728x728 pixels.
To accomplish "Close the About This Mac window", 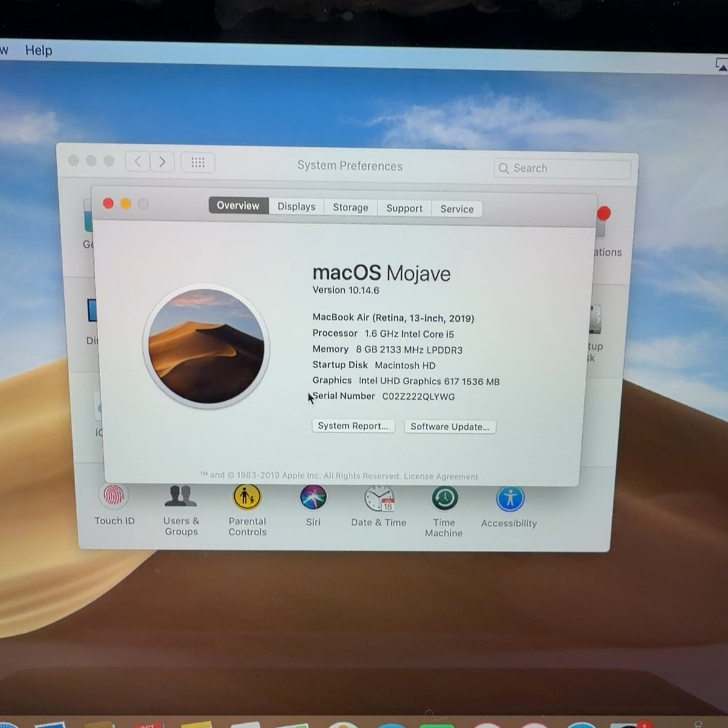I will point(108,203).
